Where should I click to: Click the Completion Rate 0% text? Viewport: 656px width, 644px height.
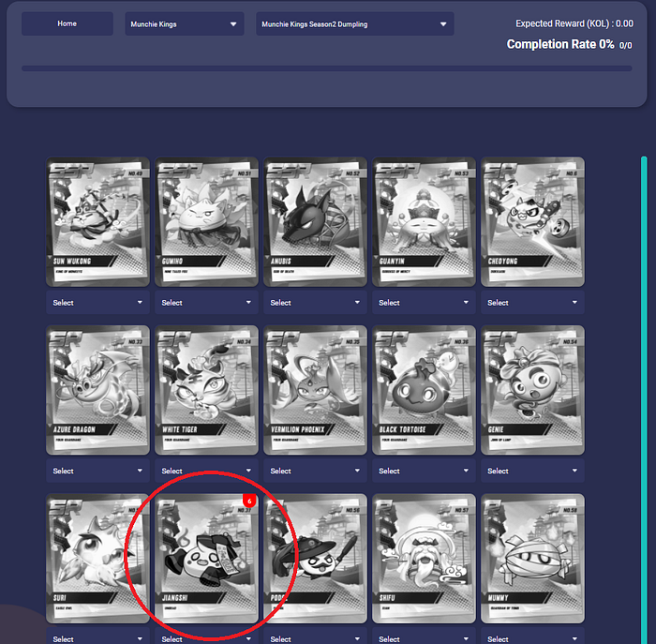tap(560, 44)
